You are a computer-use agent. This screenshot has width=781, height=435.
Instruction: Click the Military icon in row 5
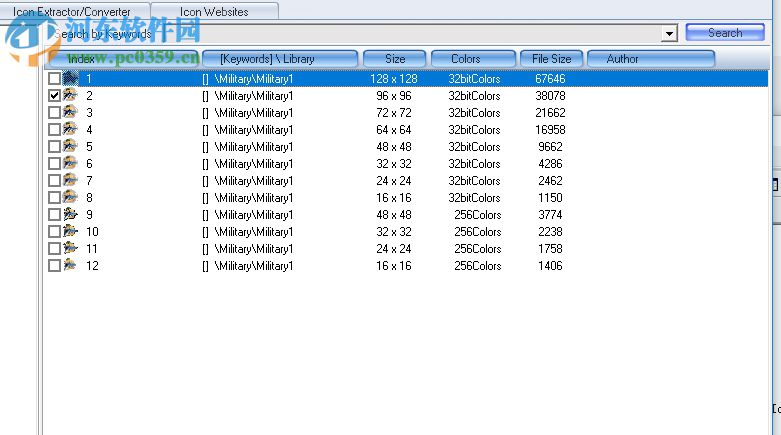pos(70,146)
